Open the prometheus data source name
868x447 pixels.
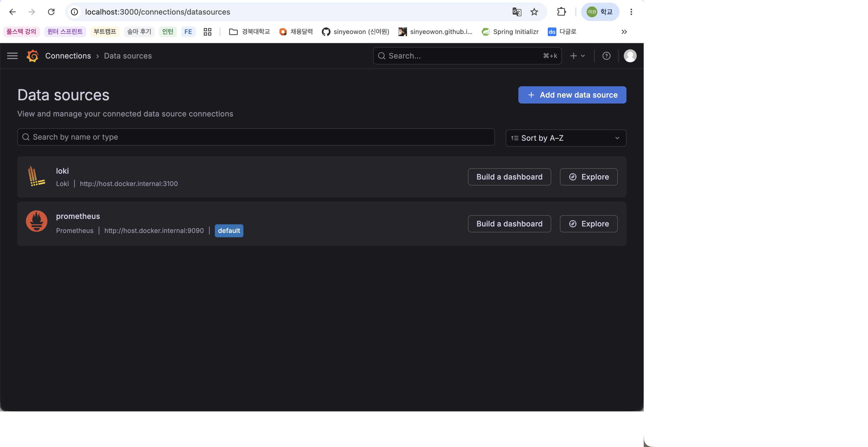pyautogui.click(x=78, y=216)
